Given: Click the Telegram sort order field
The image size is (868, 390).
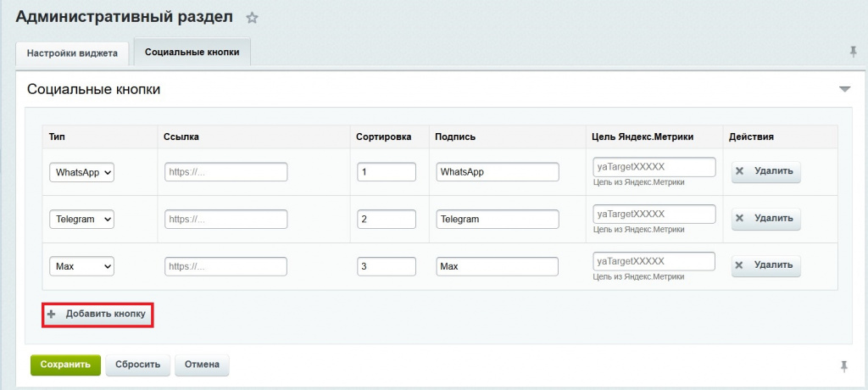Looking at the screenshot, I should 387,219.
